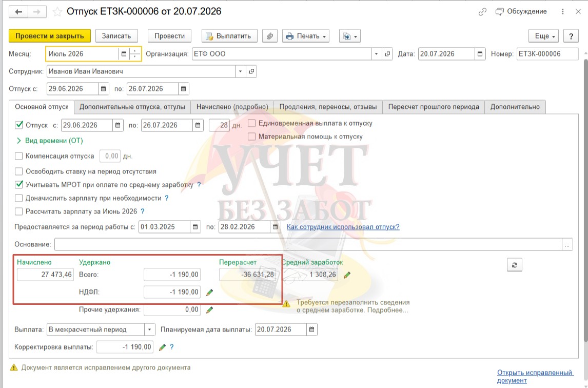Open the three-dots window menu
The height and width of the screenshot is (388, 588).
562,12
